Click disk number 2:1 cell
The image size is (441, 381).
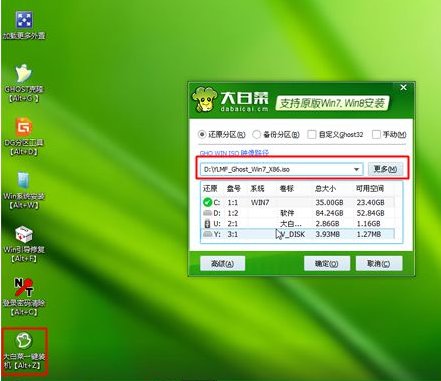(x=233, y=224)
